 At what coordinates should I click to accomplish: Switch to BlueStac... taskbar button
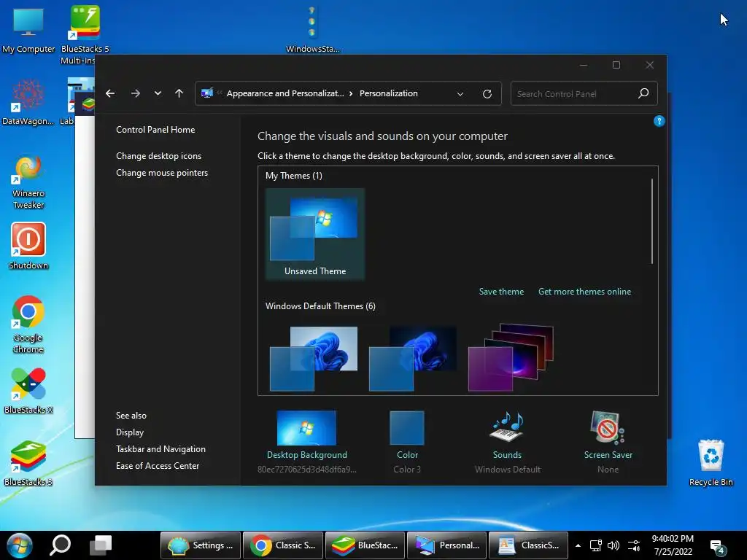coord(365,545)
